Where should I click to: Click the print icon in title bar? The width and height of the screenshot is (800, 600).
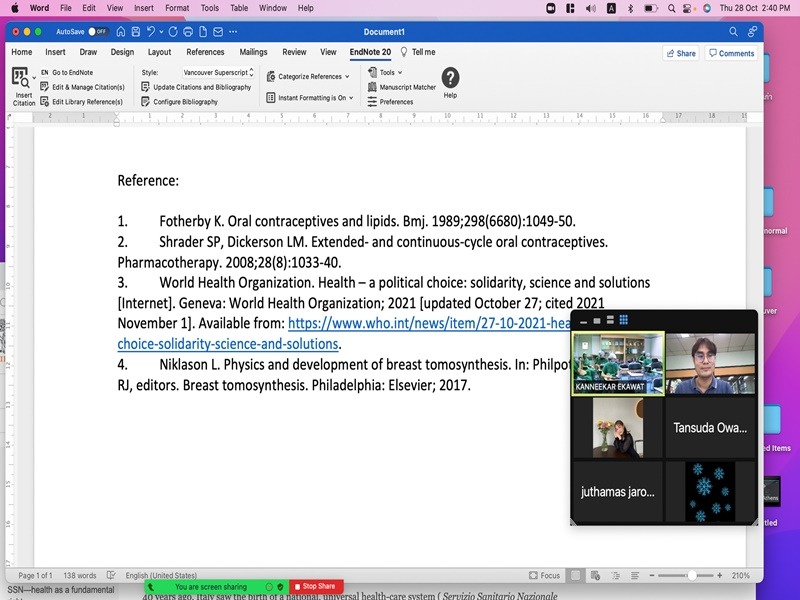[x=188, y=32]
